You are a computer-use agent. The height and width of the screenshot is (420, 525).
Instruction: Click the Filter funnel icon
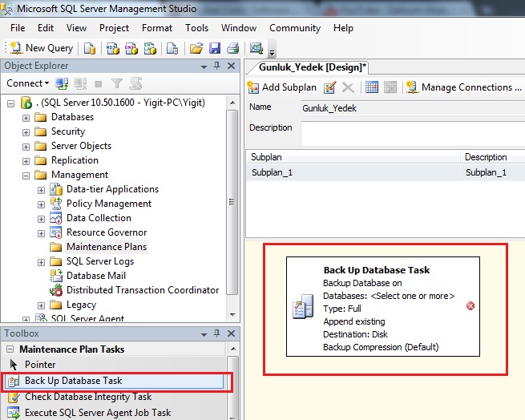(x=117, y=83)
